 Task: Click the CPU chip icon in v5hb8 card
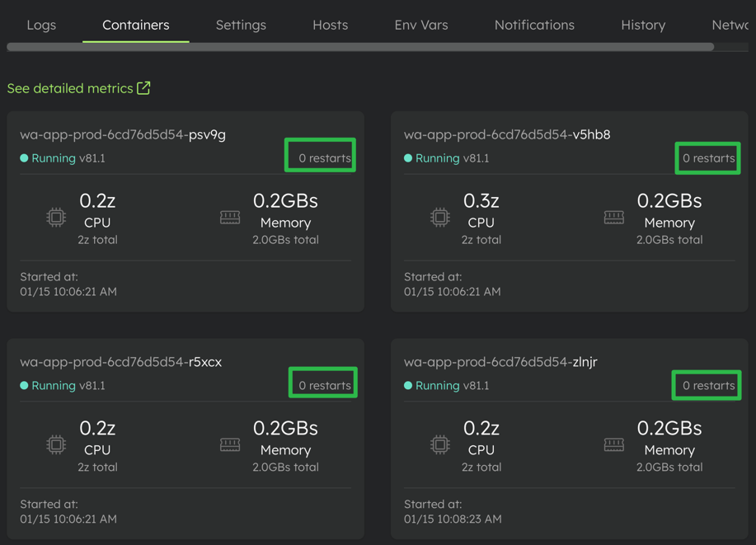440,218
